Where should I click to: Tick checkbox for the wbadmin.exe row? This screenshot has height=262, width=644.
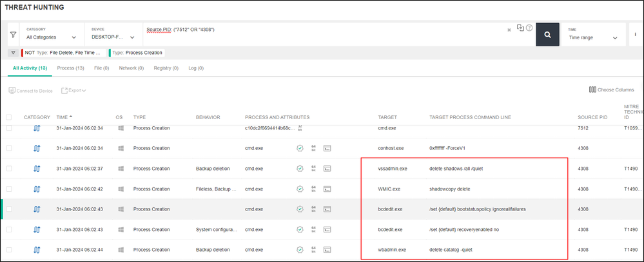click(9, 250)
